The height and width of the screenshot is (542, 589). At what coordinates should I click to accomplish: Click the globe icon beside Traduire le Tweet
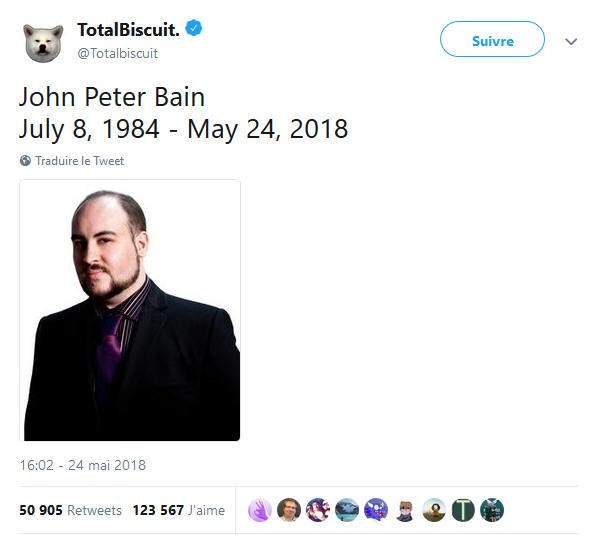(25, 161)
